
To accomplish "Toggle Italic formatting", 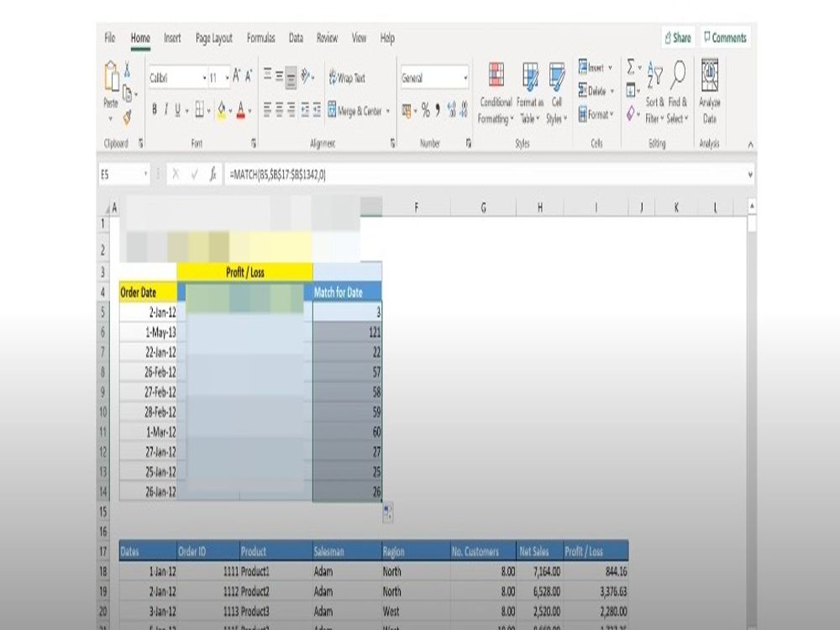I will pos(166,110).
